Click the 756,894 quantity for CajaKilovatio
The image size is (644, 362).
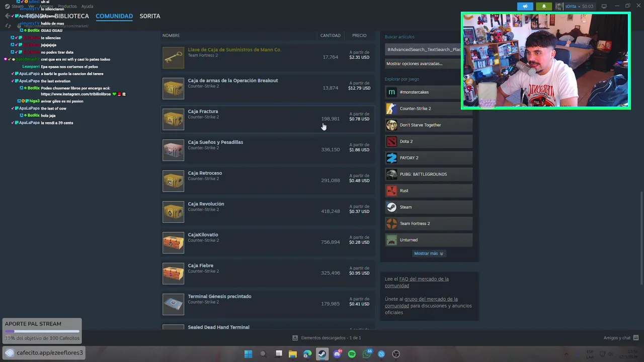point(331,242)
